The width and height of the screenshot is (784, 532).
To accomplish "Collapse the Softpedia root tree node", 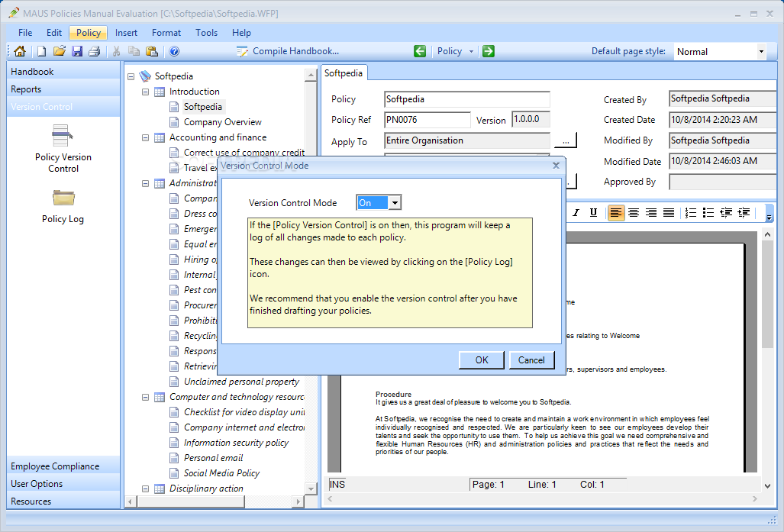I will point(131,76).
